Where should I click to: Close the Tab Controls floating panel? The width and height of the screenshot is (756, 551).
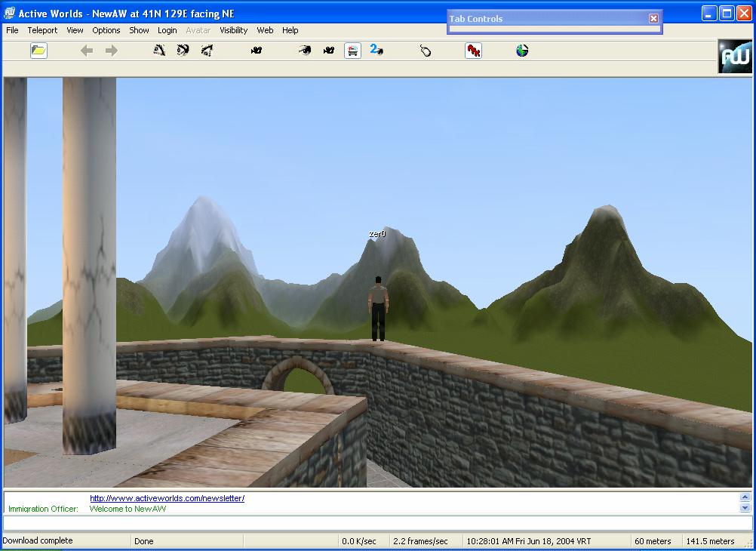click(x=653, y=18)
